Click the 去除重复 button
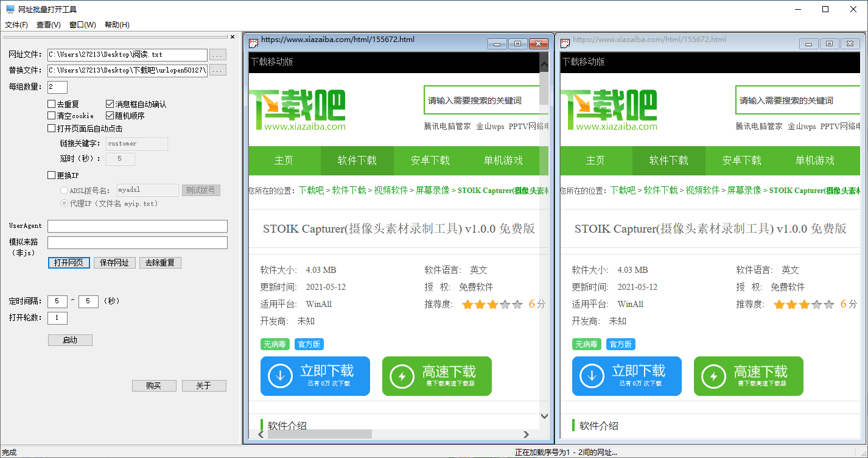868x458 pixels. pos(160,263)
